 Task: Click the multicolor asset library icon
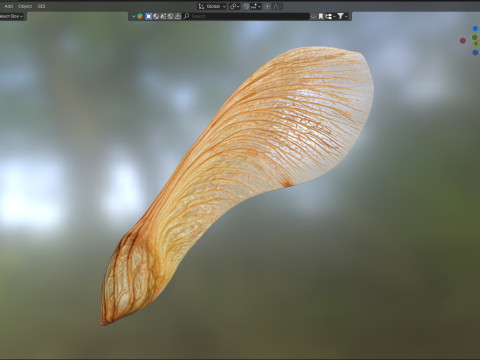point(140,16)
